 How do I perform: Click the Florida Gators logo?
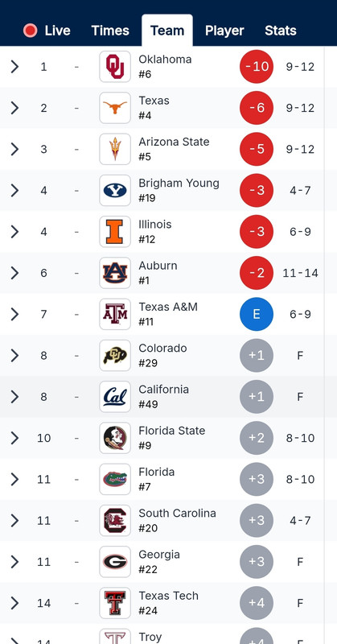tap(115, 479)
